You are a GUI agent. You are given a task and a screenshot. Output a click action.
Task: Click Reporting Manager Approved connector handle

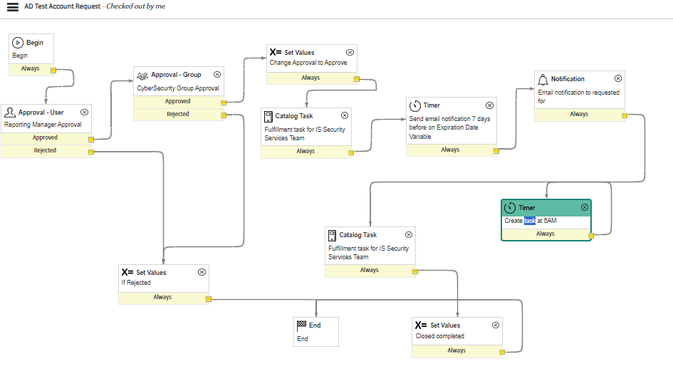[x=91, y=140]
